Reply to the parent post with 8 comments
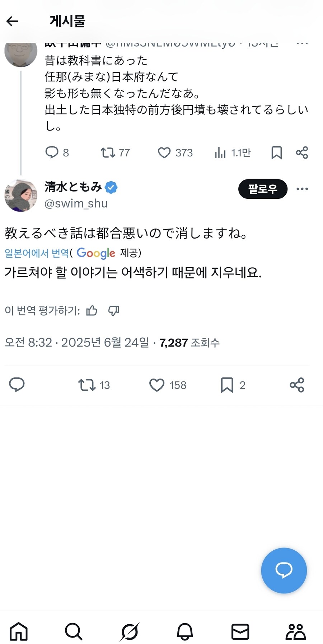Viewport: 323px width, 644px height. [x=52, y=152]
